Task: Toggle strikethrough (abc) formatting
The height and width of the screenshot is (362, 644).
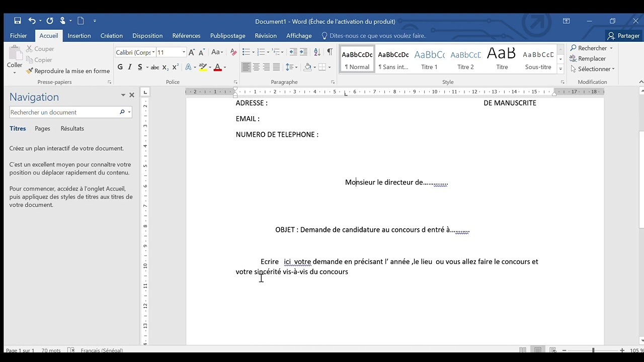Action: click(x=155, y=67)
